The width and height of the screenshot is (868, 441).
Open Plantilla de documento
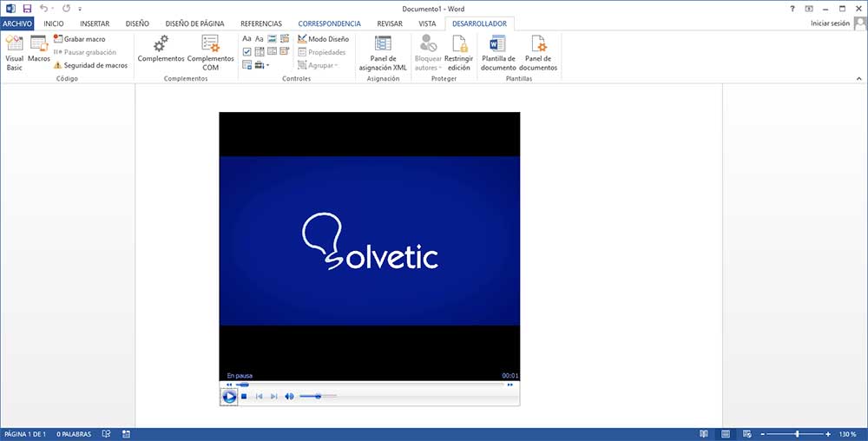[498, 52]
